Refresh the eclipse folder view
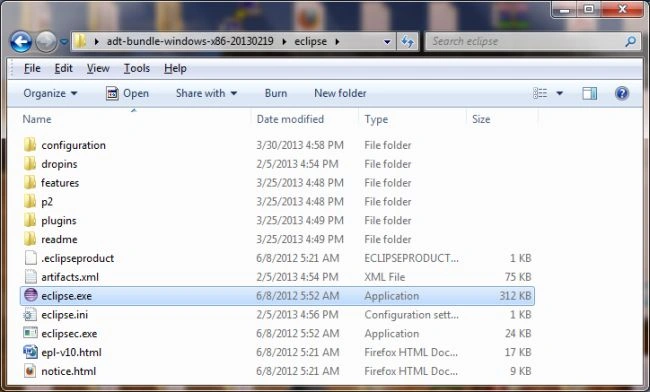650x392 pixels. [407, 41]
